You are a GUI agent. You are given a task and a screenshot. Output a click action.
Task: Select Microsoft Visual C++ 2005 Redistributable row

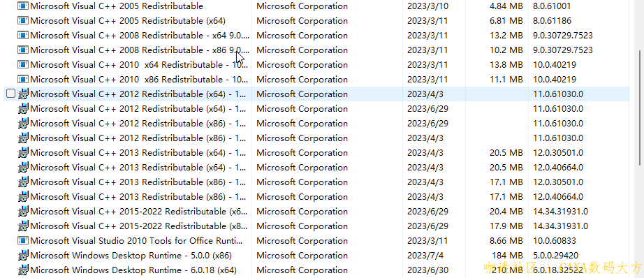tap(316, 6)
